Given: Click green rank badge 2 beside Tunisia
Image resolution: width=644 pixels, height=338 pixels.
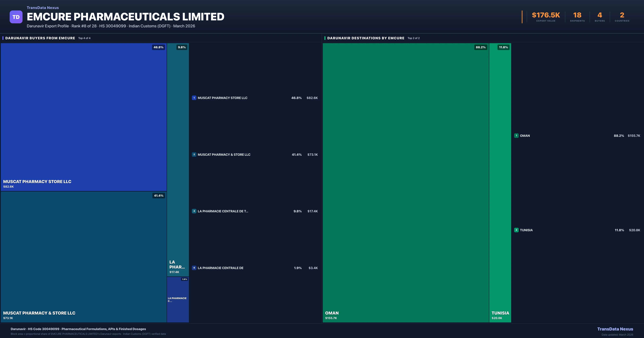Looking at the screenshot, I should 516,230.
